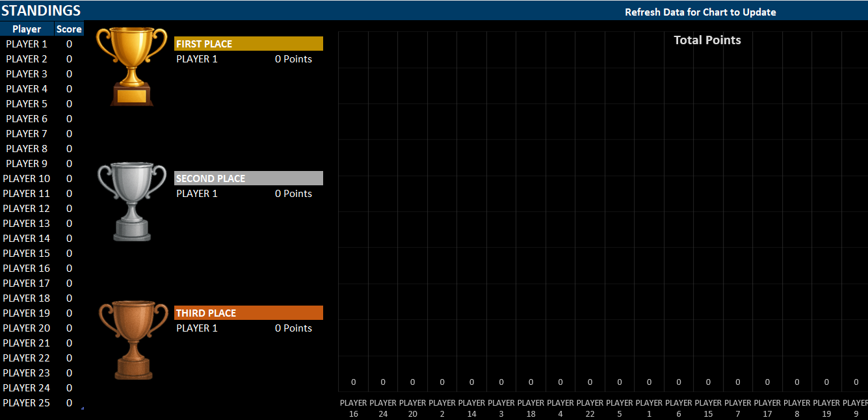Click chart axis label PLAYER 2
Screen dimensions: 868x420
pyautogui.click(x=442, y=408)
